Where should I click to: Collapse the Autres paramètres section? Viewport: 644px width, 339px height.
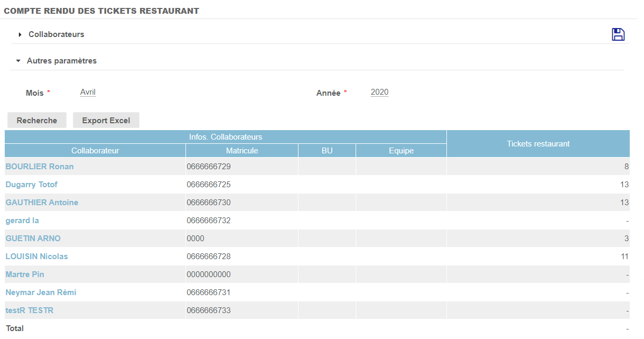[61, 61]
